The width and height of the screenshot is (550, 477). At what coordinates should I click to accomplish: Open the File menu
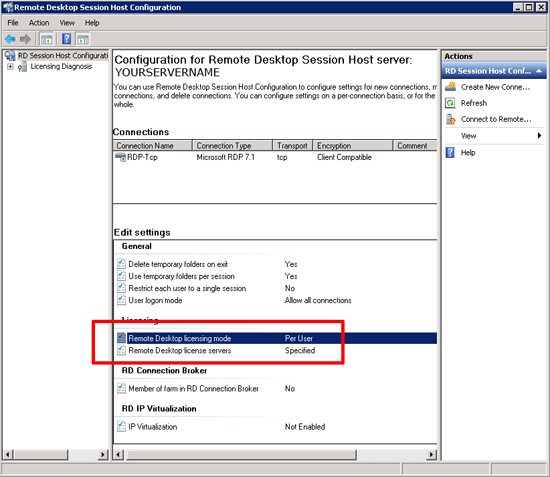(13, 23)
